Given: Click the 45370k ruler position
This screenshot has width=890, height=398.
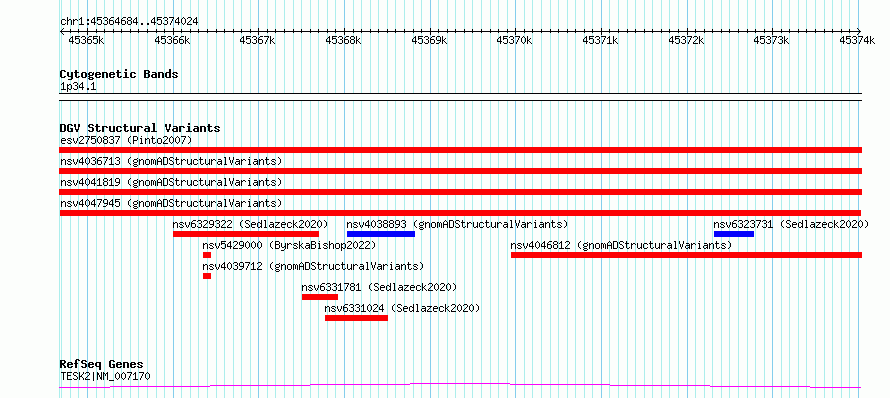Looking at the screenshot, I should 515,40.
